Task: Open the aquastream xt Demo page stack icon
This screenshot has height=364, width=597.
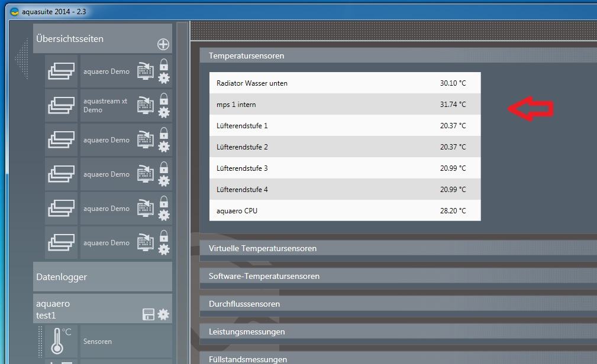Action: [62, 105]
